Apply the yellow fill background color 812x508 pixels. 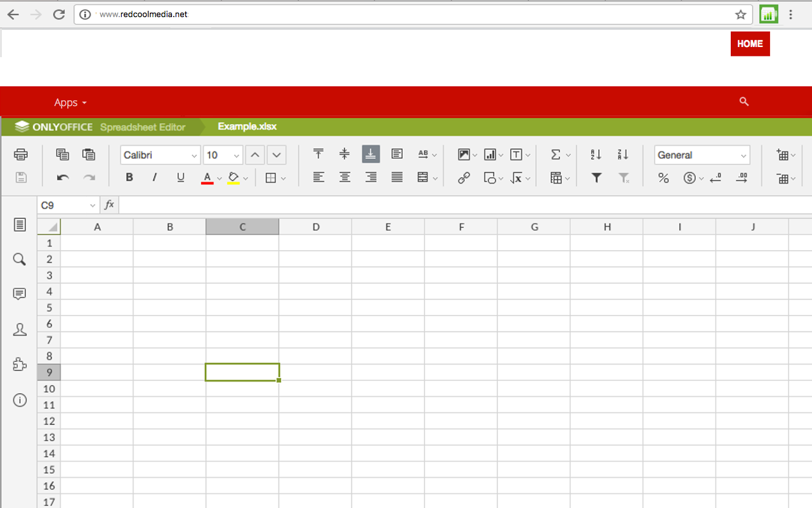point(233,178)
